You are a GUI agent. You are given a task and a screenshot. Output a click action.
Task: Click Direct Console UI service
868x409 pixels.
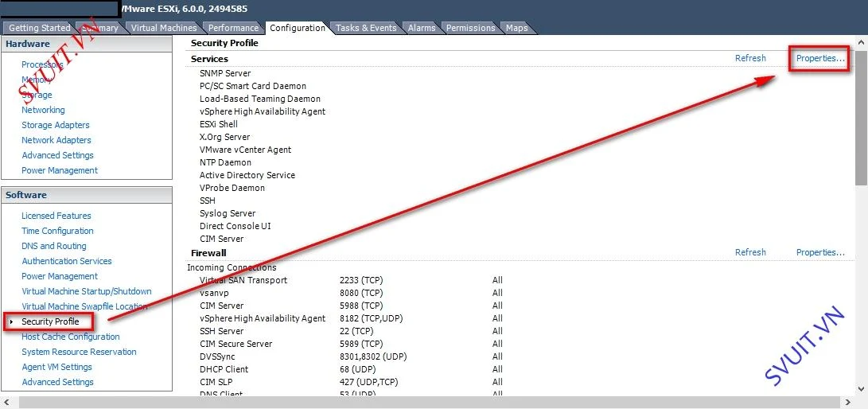pos(235,226)
